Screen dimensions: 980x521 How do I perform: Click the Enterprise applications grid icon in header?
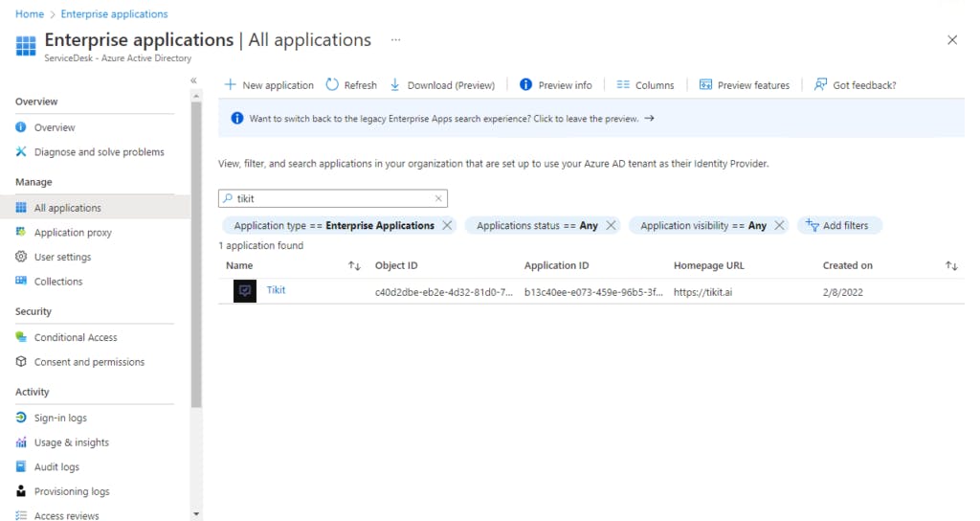pos(26,46)
